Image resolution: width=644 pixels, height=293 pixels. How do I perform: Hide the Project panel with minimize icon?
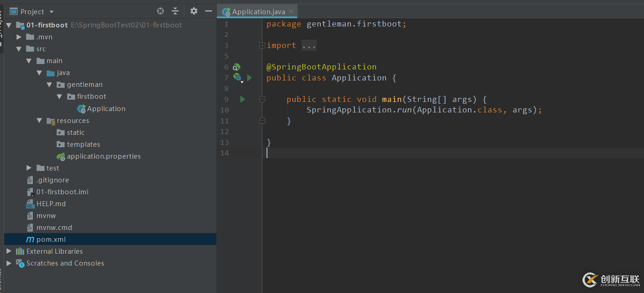coord(209,11)
